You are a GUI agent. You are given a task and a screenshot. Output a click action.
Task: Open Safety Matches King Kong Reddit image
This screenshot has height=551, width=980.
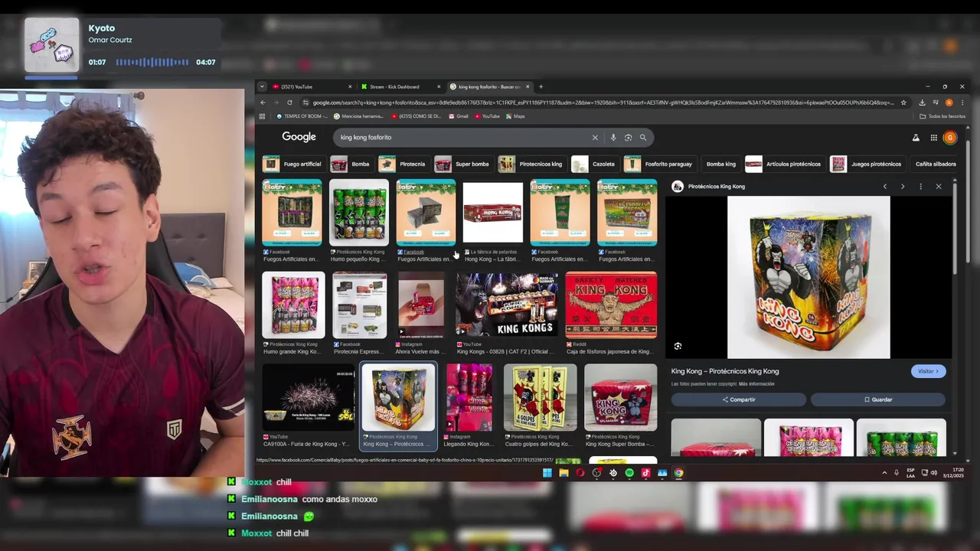[x=611, y=305]
